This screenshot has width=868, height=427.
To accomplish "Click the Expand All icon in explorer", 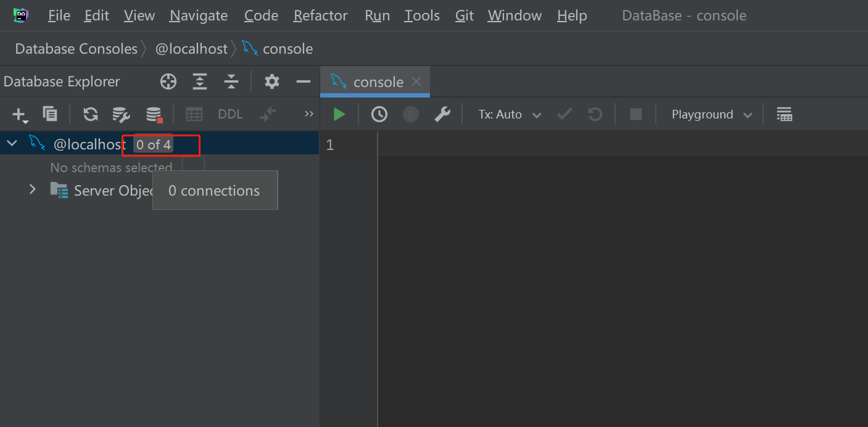I will [x=199, y=81].
